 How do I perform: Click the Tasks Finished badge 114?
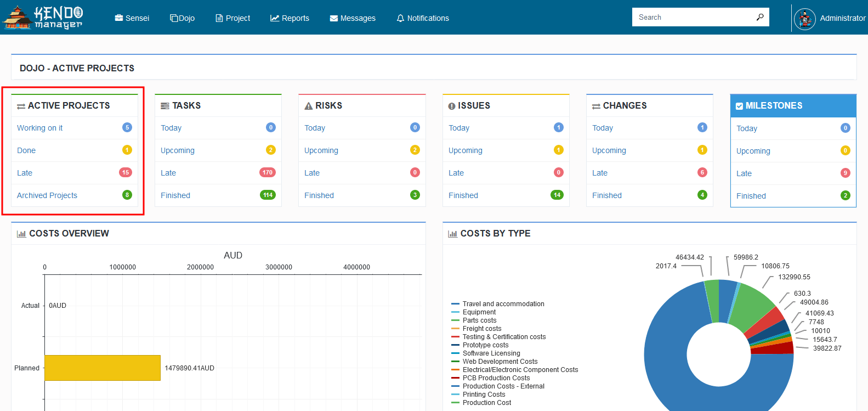click(268, 195)
